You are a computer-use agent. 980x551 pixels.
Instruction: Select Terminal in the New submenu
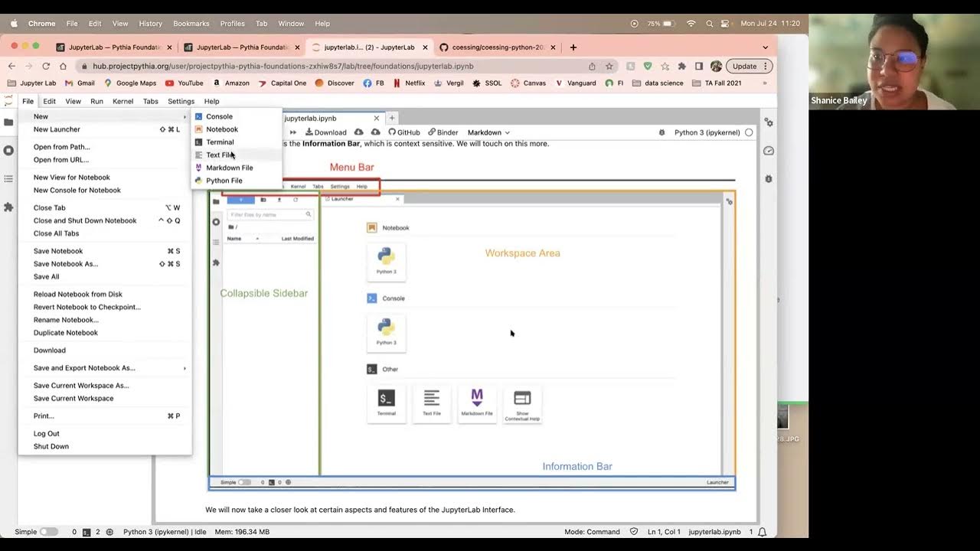tap(237, 142)
